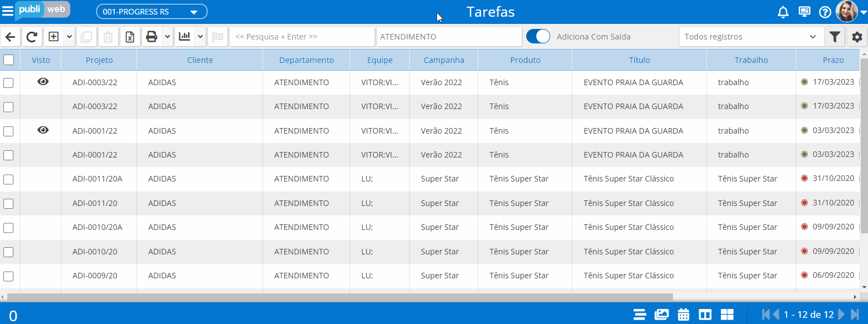Go to next page of records

tap(841, 315)
